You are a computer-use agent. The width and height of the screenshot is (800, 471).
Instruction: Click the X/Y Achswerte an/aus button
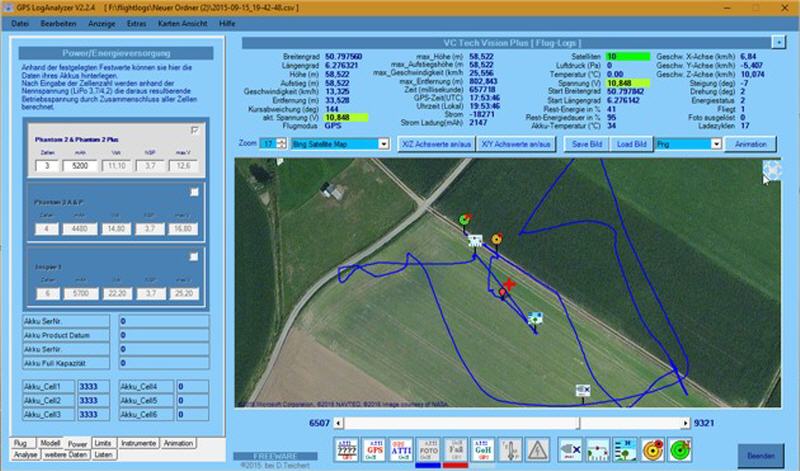(x=516, y=144)
